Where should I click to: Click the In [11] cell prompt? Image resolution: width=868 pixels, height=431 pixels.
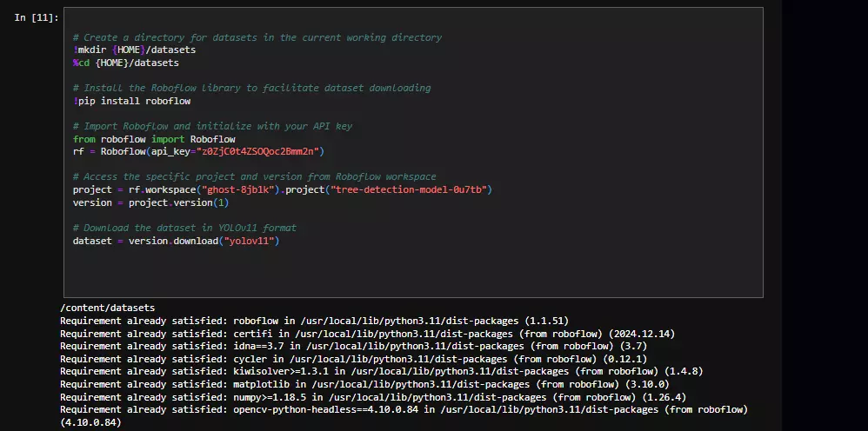[37, 17]
